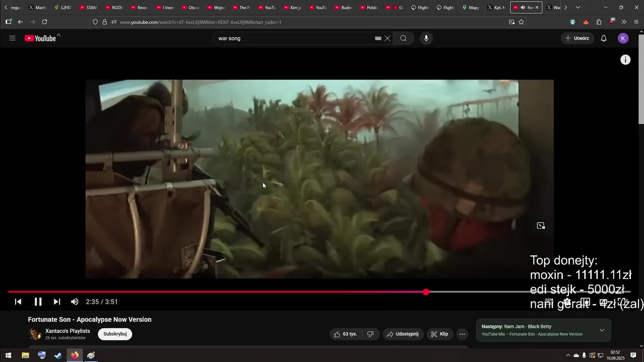Switch to the imgur tab

pyautogui.click(x=16, y=8)
